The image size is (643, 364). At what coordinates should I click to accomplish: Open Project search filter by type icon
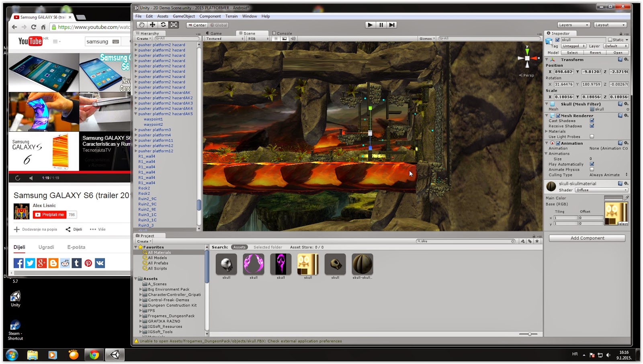pos(522,241)
